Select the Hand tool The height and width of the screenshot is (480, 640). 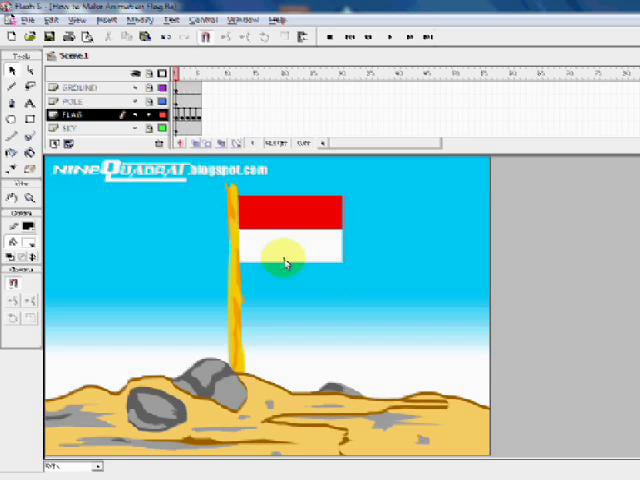point(12,198)
